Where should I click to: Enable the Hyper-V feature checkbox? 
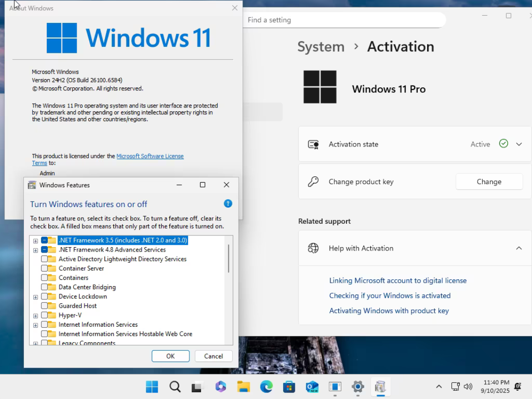[x=44, y=315]
